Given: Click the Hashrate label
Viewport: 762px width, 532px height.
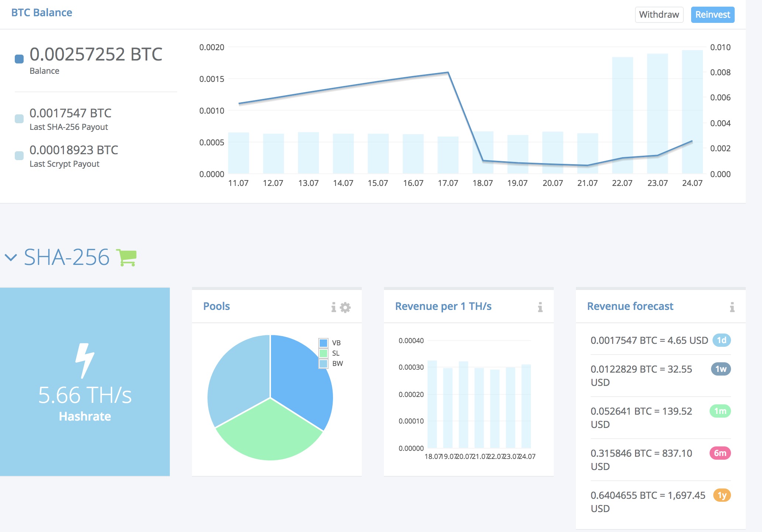Looking at the screenshot, I should pos(85,416).
